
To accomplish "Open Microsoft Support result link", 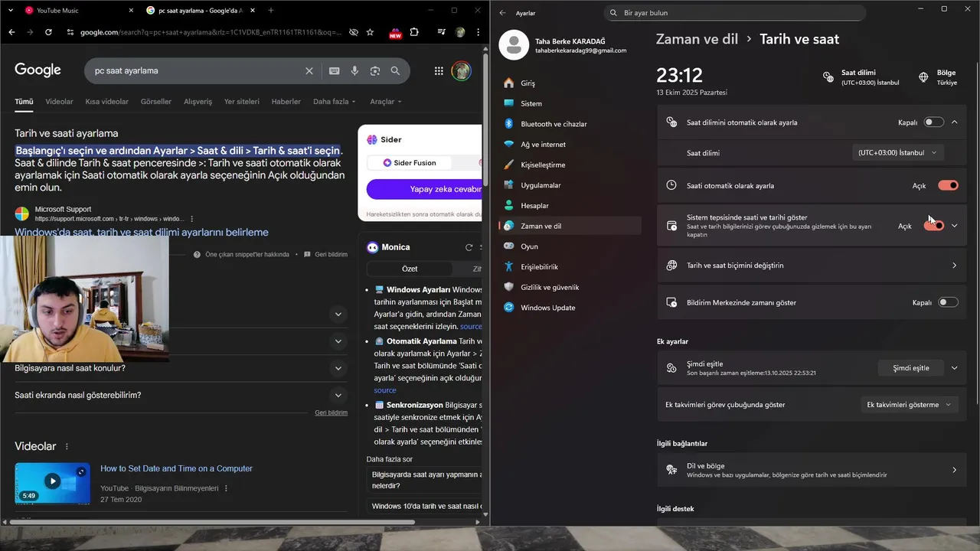I will 142,233.
